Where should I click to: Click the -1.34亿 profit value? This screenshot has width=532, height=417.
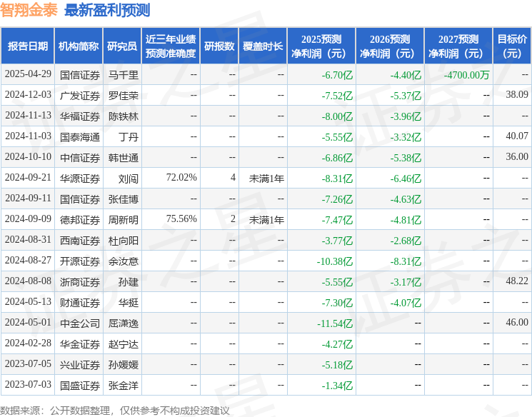(337, 385)
